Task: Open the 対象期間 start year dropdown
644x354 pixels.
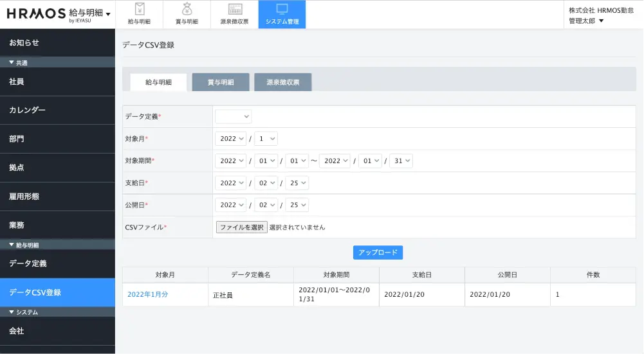Action: [230, 161]
